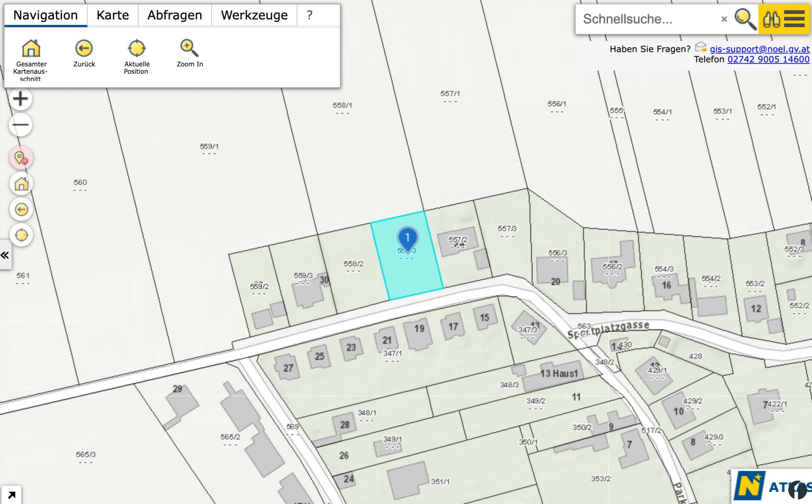Zoom in with the plus button

21,99
